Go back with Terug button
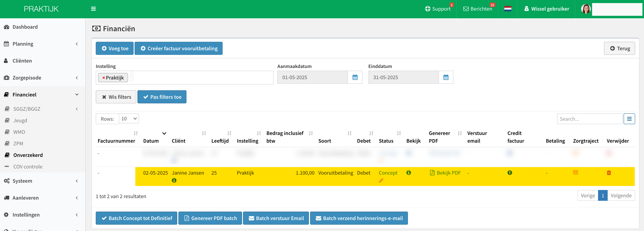 pos(619,48)
